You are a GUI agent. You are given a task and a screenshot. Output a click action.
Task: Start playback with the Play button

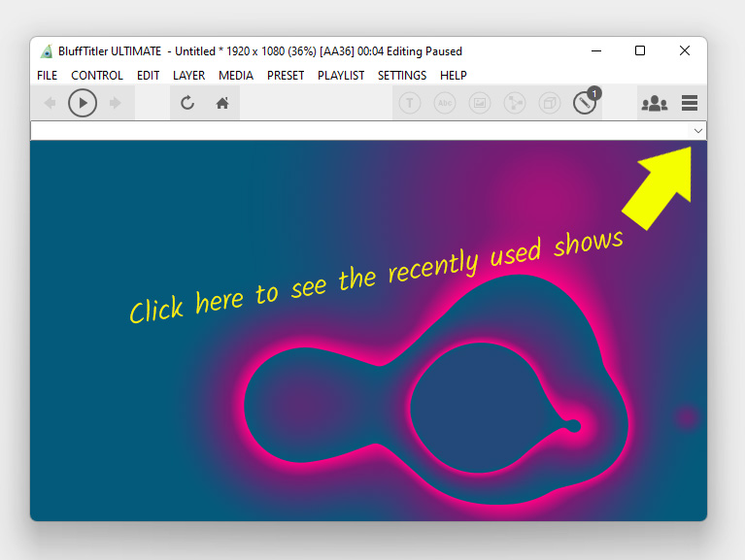[x=83, y=103]
